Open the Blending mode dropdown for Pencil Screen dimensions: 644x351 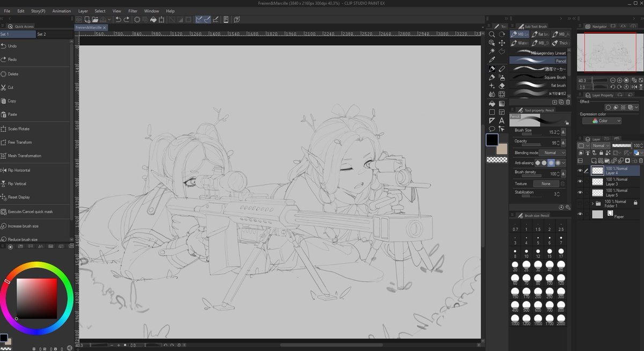[x=552, y=153]
